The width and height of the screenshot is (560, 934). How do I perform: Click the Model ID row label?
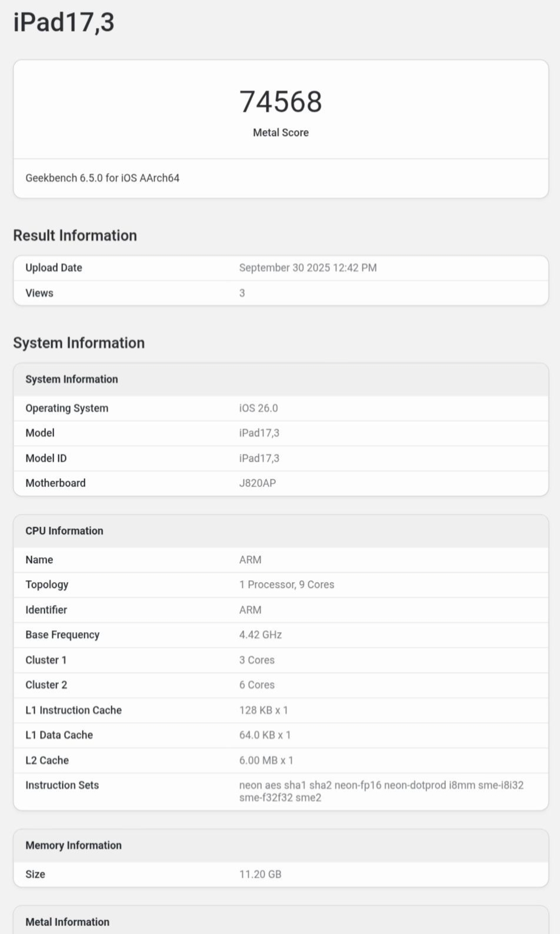point(46,458)
